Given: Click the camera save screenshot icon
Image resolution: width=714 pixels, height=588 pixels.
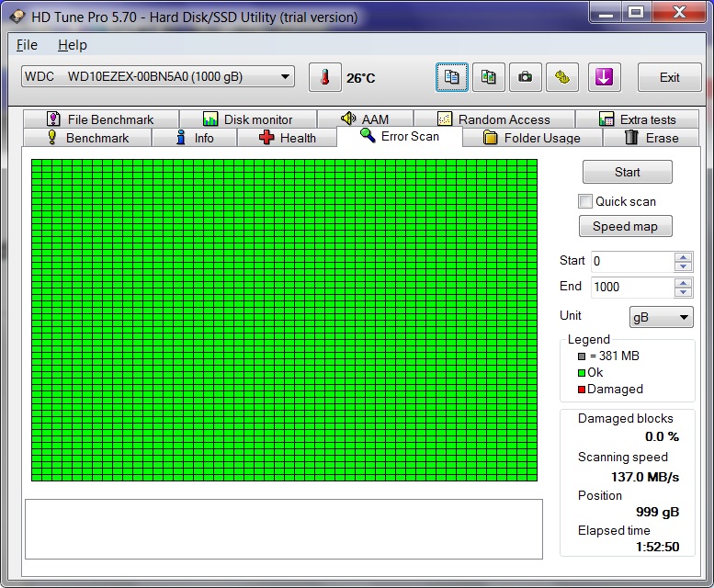Looking at the screenshot, I should pos(525,78).
